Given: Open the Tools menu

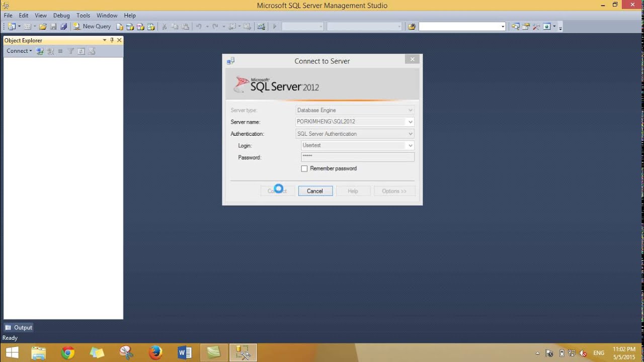Looking at the screenshot, I should (83, 16).
